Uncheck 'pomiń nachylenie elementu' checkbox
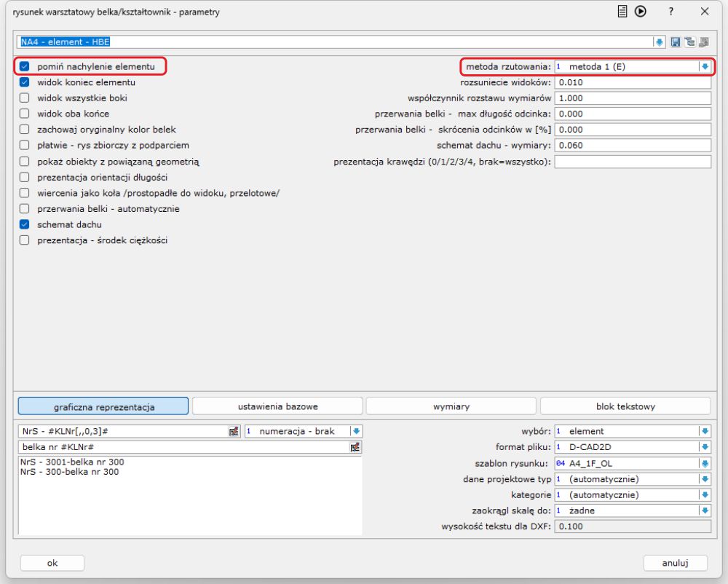728x584 pixels. (x=24, y=67)
